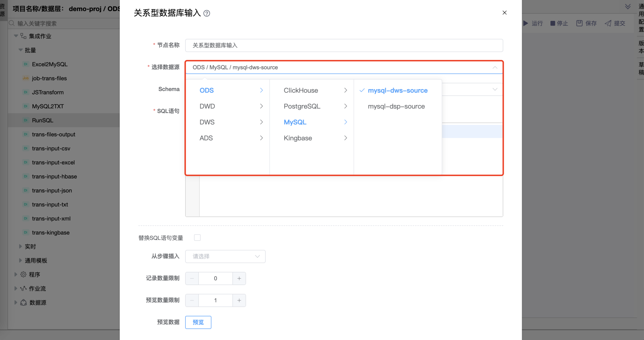Click the Submit paper plane icon
644x340 pixels.
608,23
